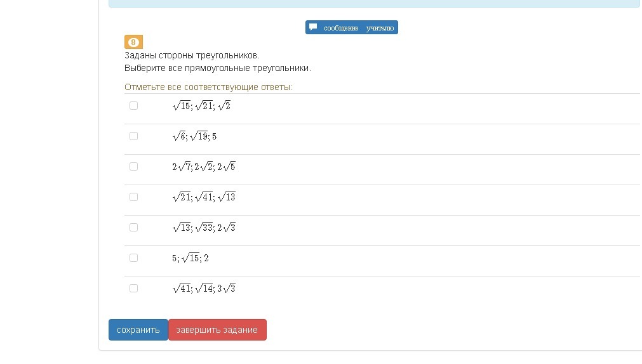The image size is (642, 364).
Task: Click the answer text √6; √19; 5
Action: tap(194, 136)
